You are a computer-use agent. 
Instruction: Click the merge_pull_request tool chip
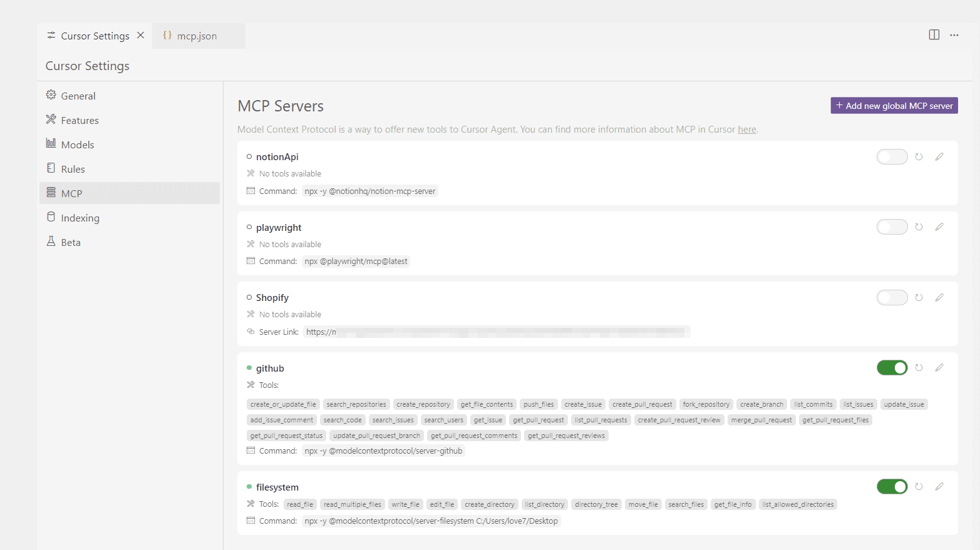point(761,420)
